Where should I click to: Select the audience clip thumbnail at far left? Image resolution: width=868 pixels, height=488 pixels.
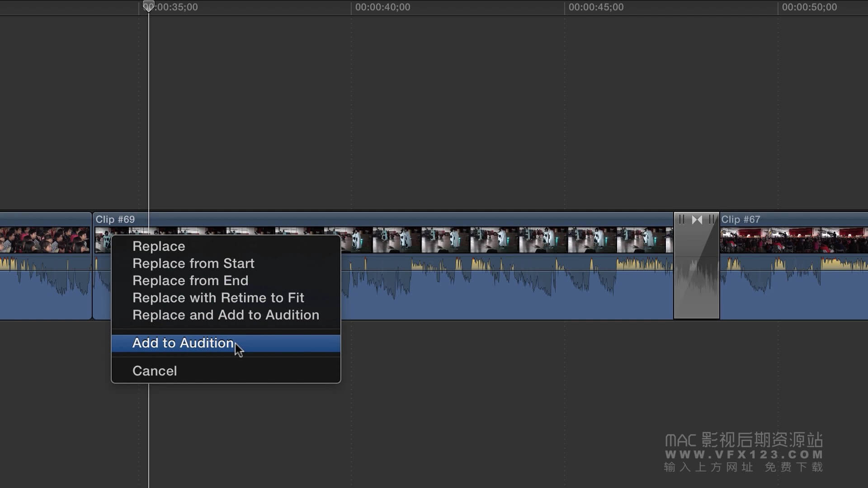point(45,240)
